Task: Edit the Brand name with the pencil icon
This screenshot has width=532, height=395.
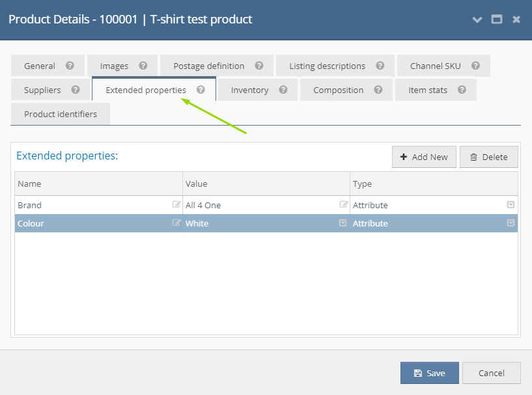Action: [x=175, y=204]
